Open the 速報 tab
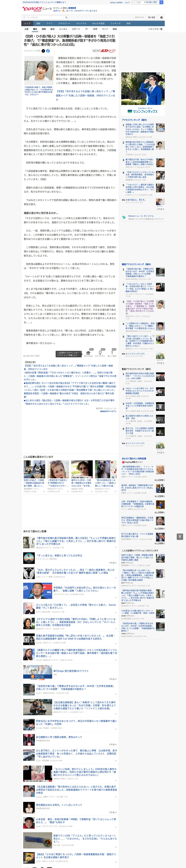This screenshot has height=868, width=186. tap(38, 23)
